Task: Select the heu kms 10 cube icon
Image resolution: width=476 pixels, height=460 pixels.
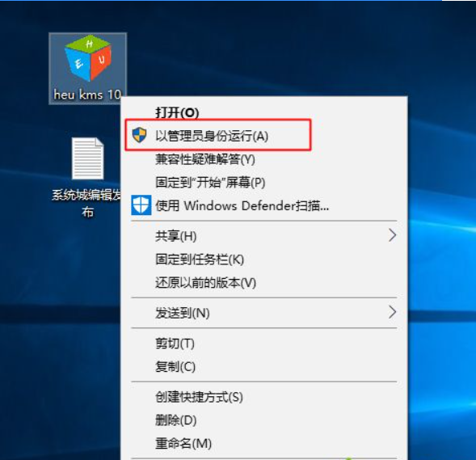Action: [x=88, y=58]
